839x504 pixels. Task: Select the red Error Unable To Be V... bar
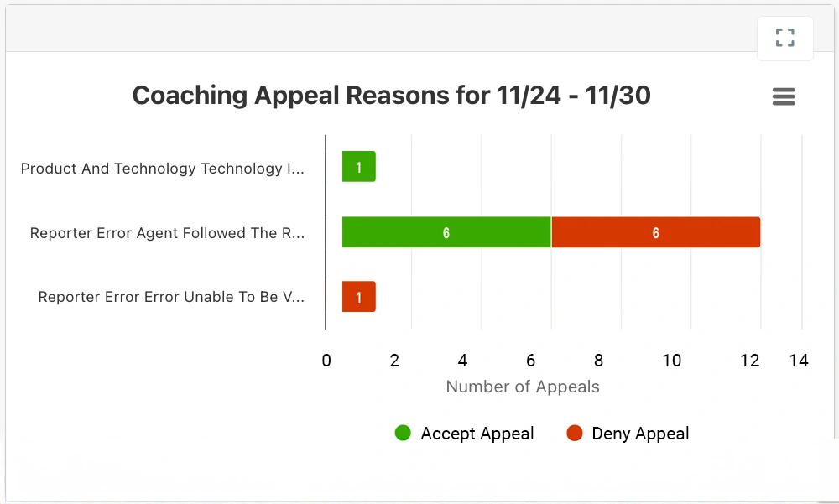[x=358, y=297]
